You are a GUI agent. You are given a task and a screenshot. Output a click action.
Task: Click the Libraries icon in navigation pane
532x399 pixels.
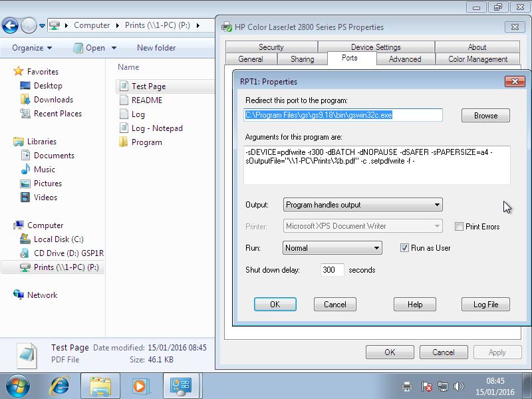[19, 142]
